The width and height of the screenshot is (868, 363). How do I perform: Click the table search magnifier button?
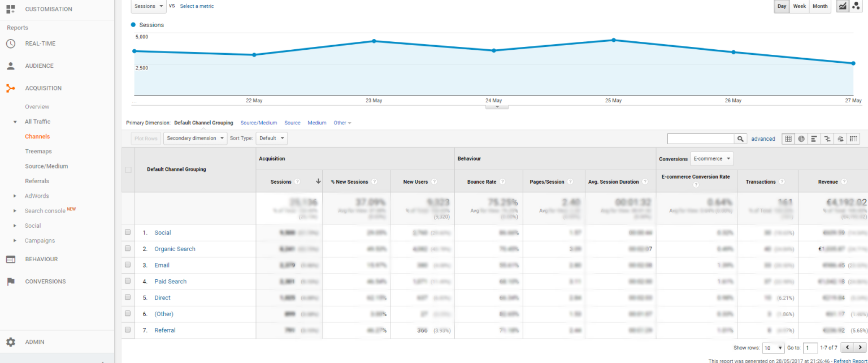pos(740,139)
